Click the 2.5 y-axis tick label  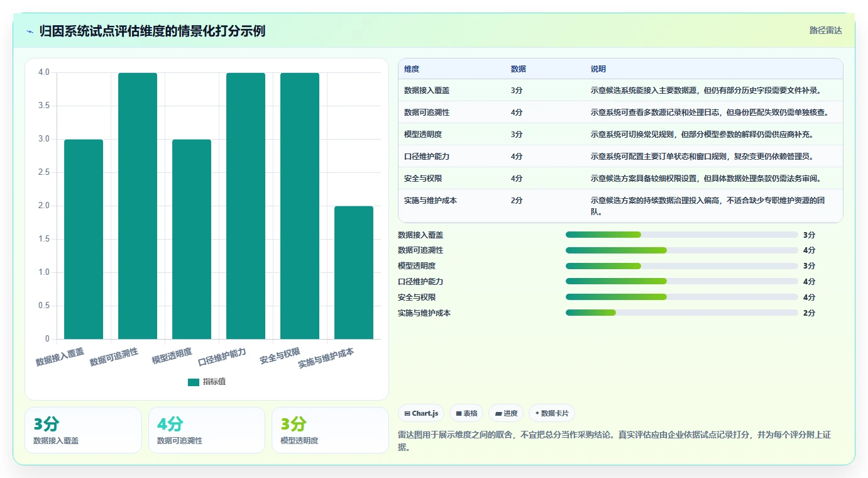44,172
